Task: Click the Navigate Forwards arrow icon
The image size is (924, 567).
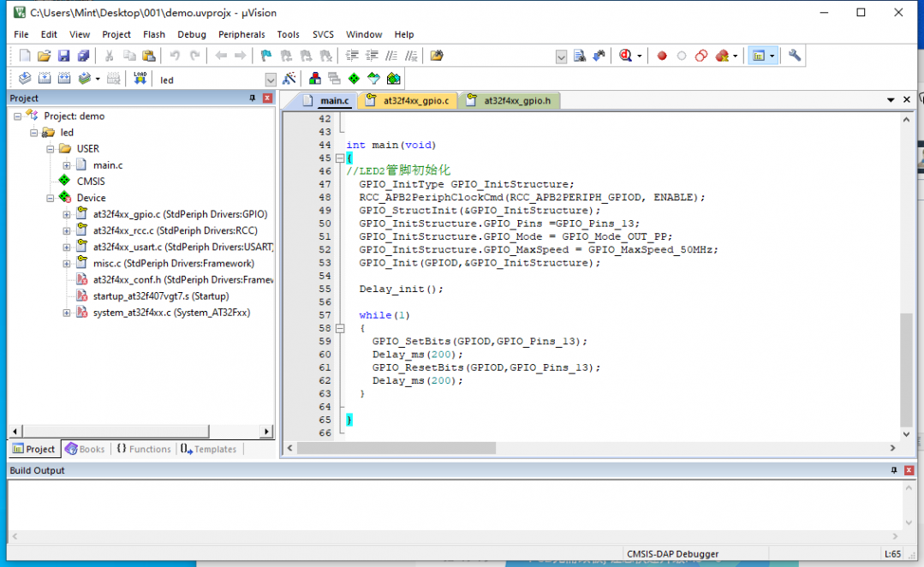Action: [x=241, y=56]
